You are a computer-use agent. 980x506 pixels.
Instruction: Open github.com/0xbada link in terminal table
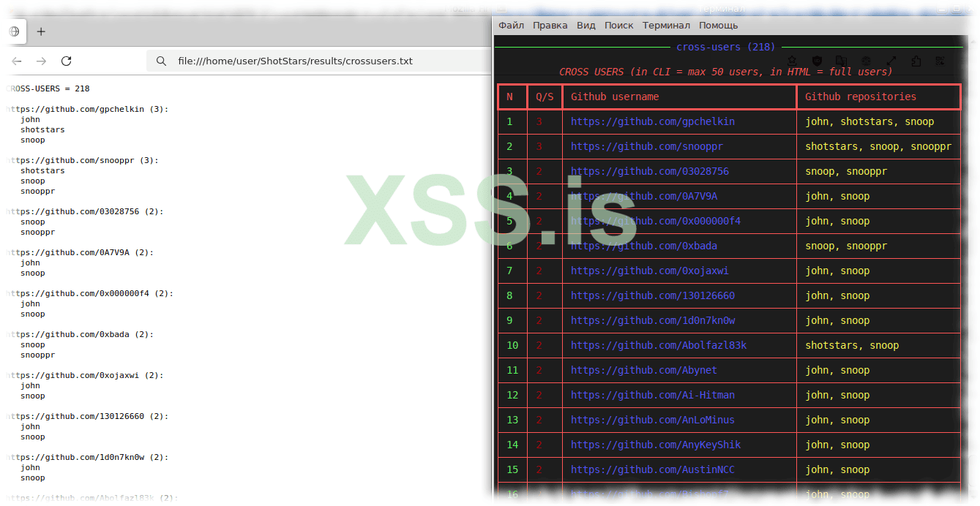click(x=644, y=246)
